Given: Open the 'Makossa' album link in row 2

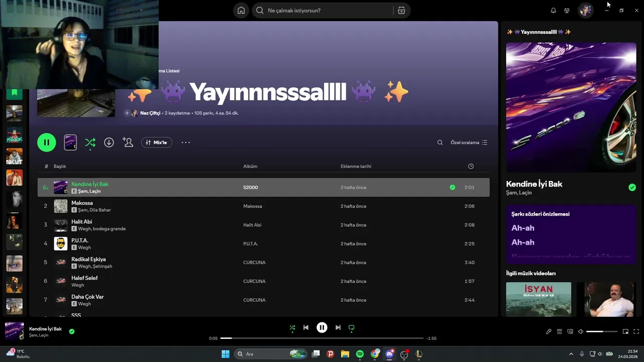Looking at the screenshot, I should point(253,206).
